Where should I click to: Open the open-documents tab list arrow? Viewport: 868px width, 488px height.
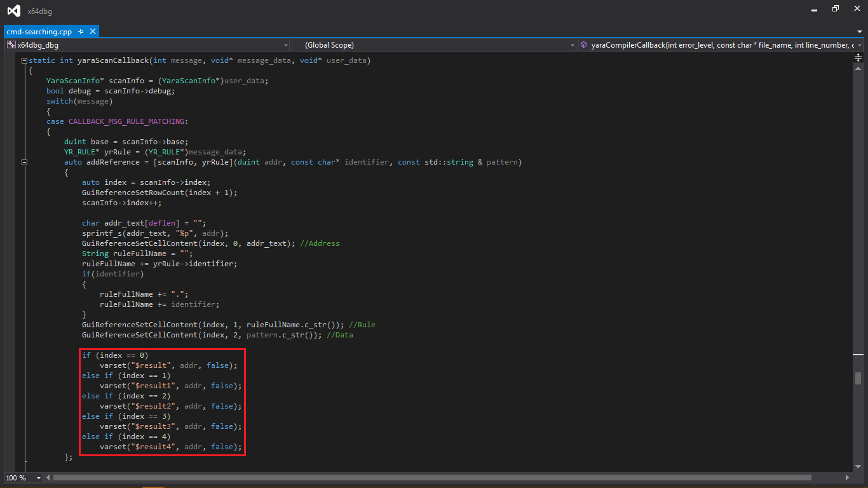859,31
